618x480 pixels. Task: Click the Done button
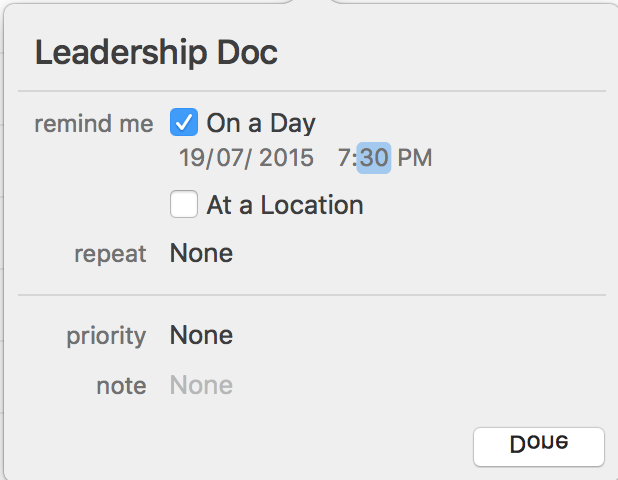click(x=539, y=447)
